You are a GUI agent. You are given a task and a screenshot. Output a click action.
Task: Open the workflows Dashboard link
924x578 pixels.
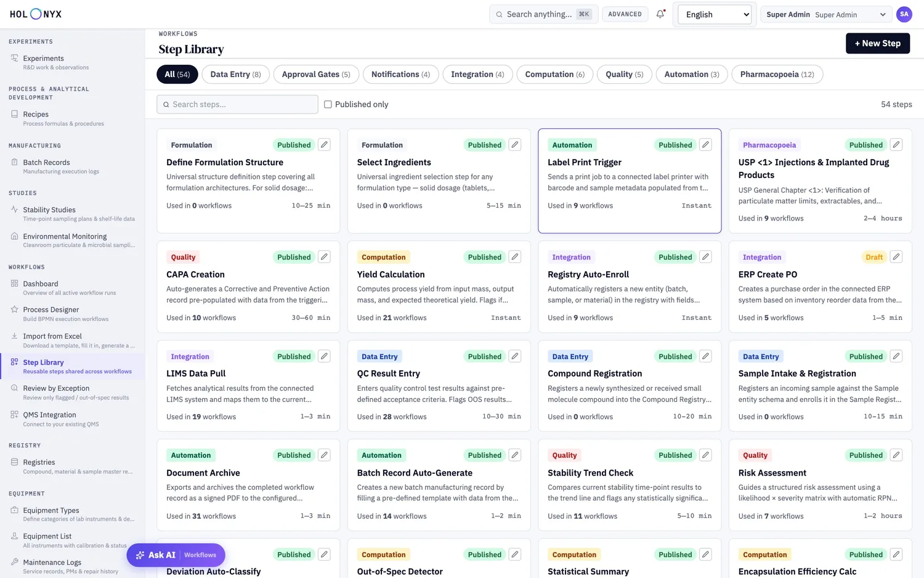[x=73, y=288]
